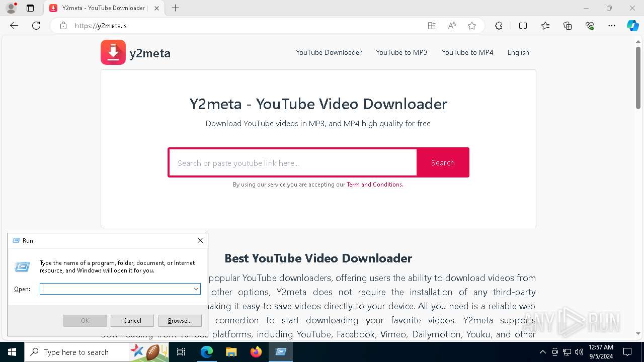644x362 pixels.
Task: Open a new browser tab
Action: tap(175, 8)
